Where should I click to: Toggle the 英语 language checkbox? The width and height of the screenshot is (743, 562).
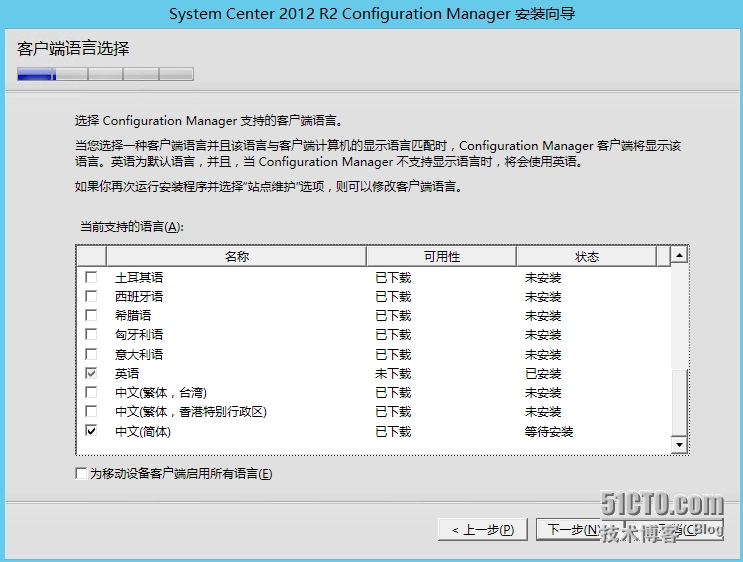click(x=91, y=373)
